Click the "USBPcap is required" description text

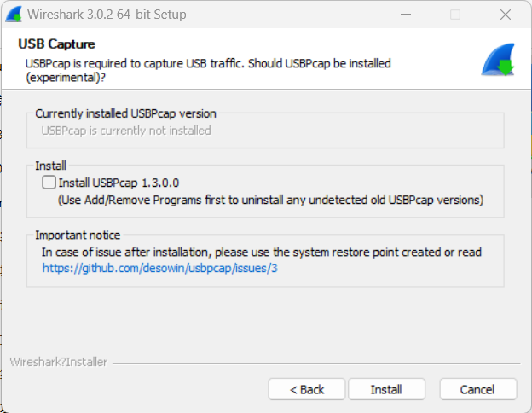pyautogui.click(x=208, y=63)
